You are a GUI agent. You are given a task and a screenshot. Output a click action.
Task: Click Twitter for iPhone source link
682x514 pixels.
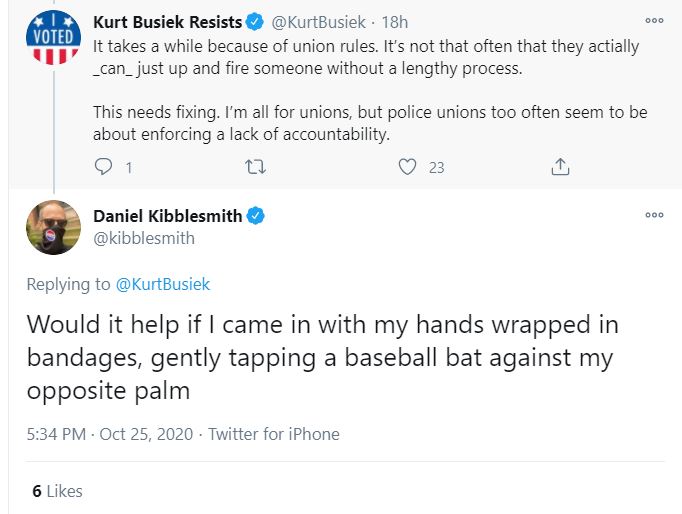tap(274, 434)
